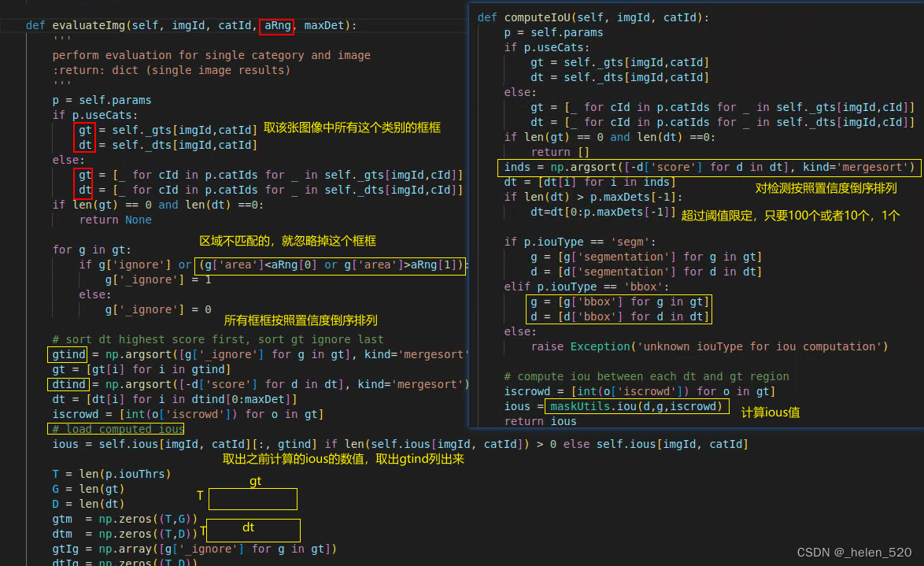
Task: Click 'dt=dt[0:p.maxDets[-1]]' line
Action: click(603, 213)
